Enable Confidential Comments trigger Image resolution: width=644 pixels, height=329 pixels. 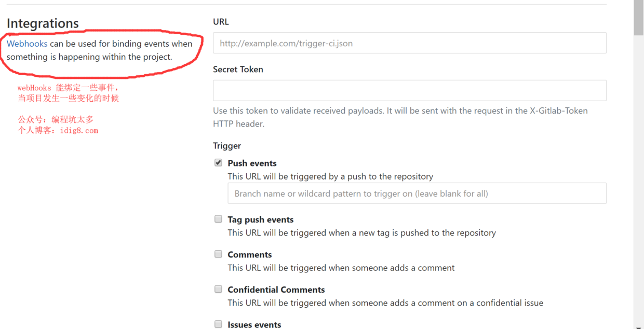(x=218, y=289)
